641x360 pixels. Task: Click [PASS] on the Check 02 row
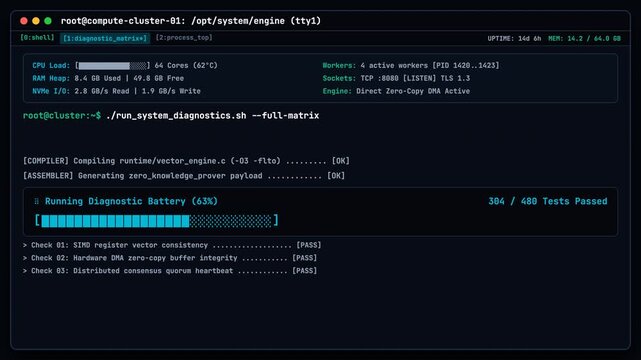pos(305,258)
